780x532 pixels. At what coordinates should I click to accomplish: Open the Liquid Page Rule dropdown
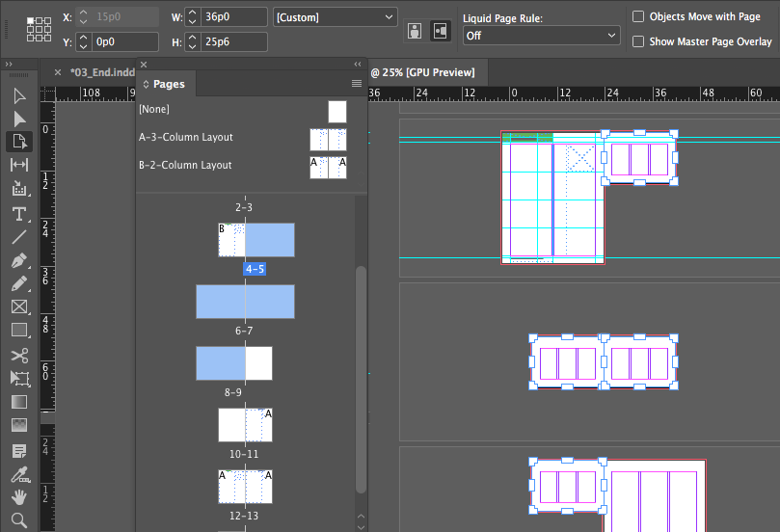click(x=541, y=36)
